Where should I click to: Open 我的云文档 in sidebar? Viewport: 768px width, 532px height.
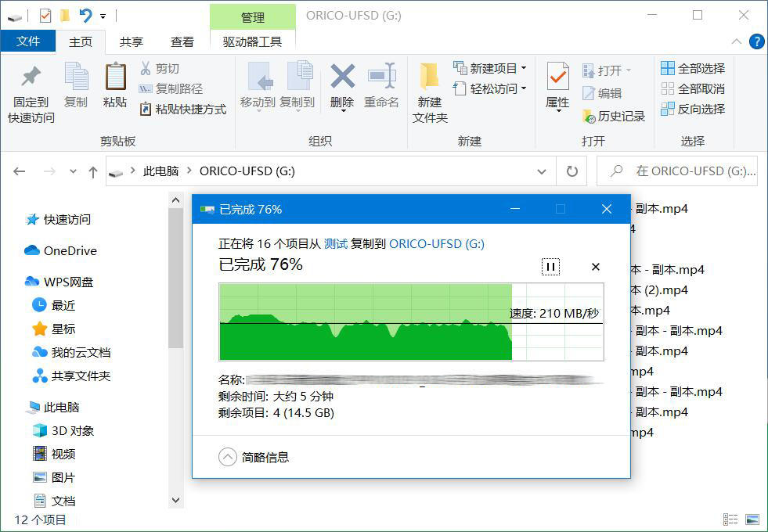tap(71, 352)
